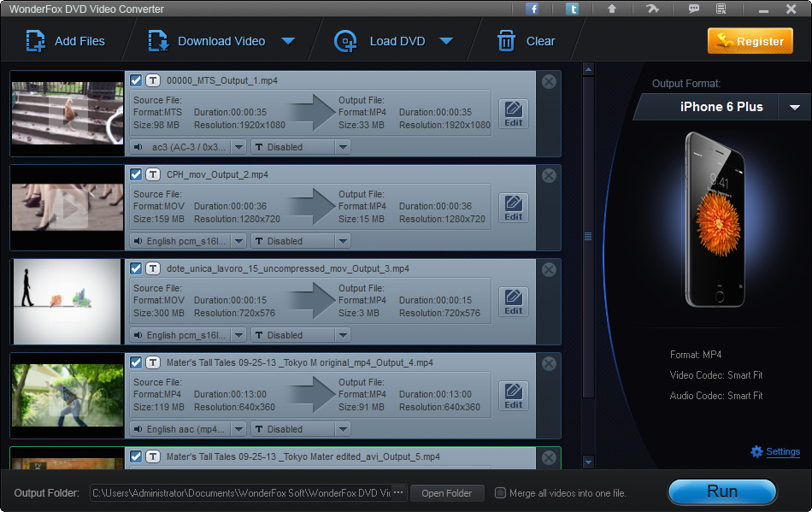
Task: Edit the CPH_mov_Output_2.mp4 video
Action: [513, 208]
